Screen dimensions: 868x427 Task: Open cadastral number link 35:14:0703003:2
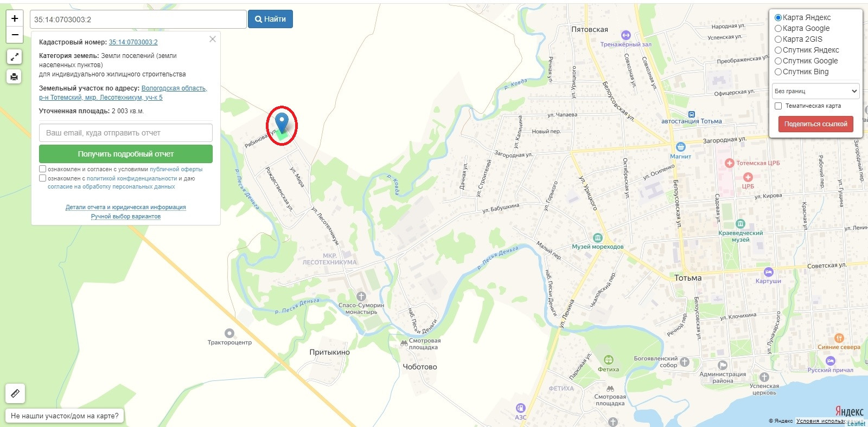(133, 42)
